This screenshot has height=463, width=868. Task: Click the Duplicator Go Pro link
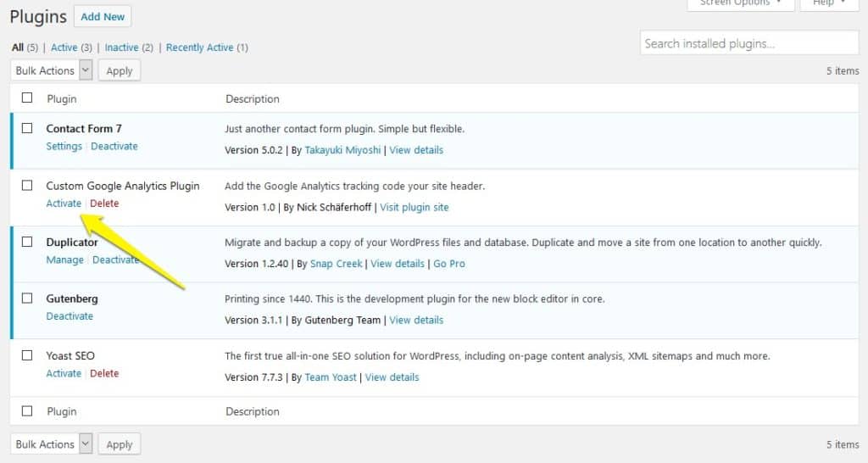coord(449,264)
